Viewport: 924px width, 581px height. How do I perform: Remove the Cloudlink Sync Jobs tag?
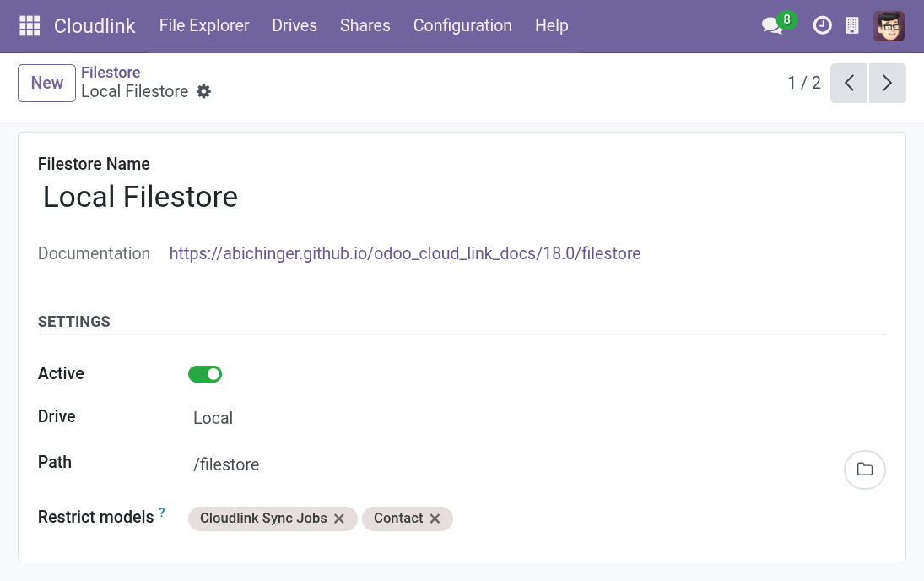coord(339,519)
